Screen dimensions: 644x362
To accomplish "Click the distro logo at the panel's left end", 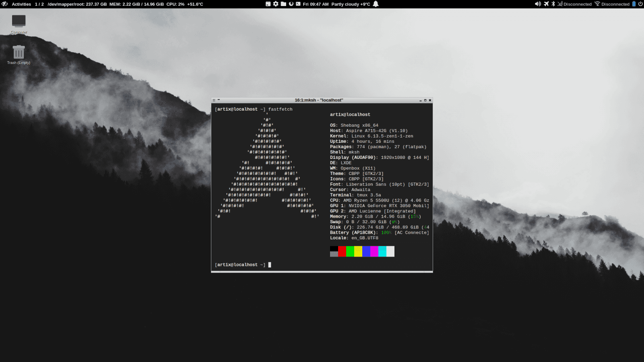I will (5, 4).
